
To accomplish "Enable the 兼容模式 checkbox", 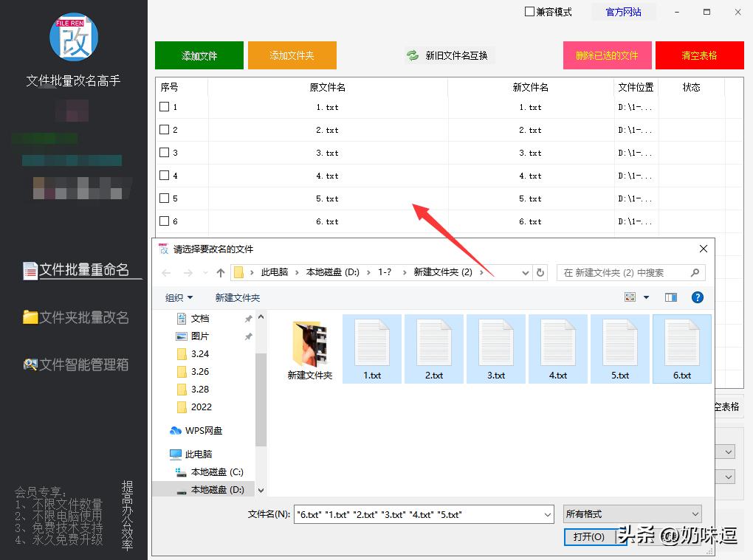I will coord(529,13).
